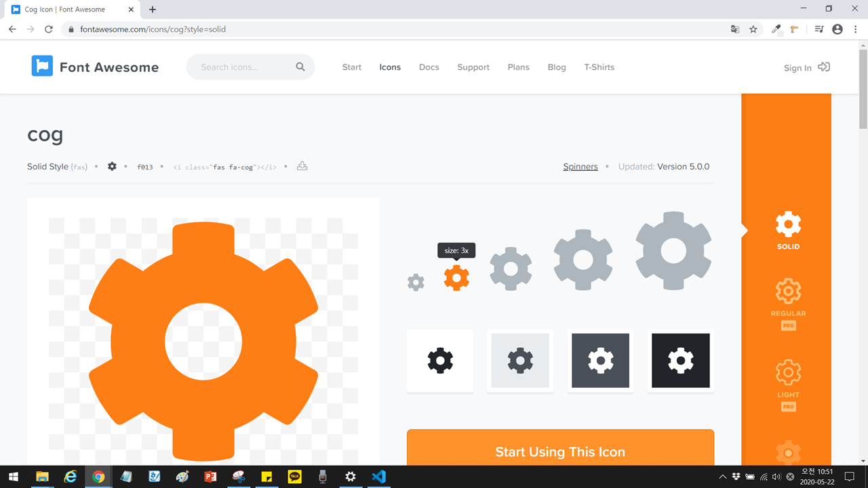Open the Blog nav item
The height and width of the screenshot is (488, 868).
coord(557,67)
